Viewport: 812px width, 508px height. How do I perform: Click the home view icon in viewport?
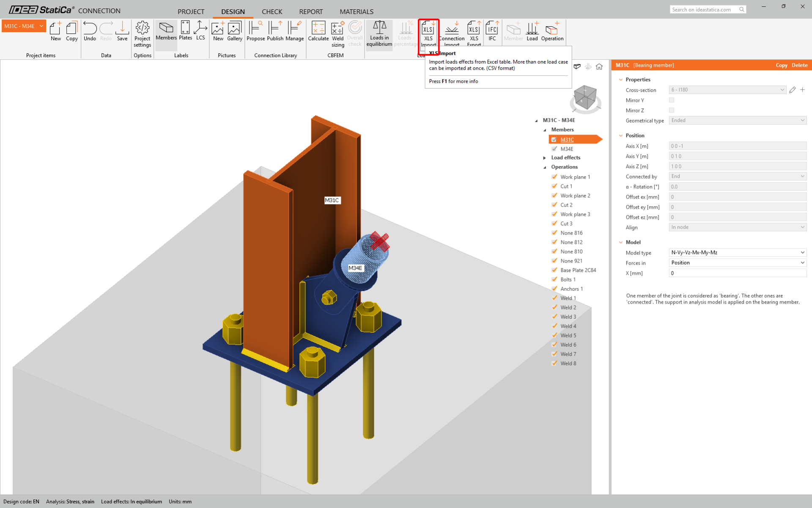click(599, 66)
